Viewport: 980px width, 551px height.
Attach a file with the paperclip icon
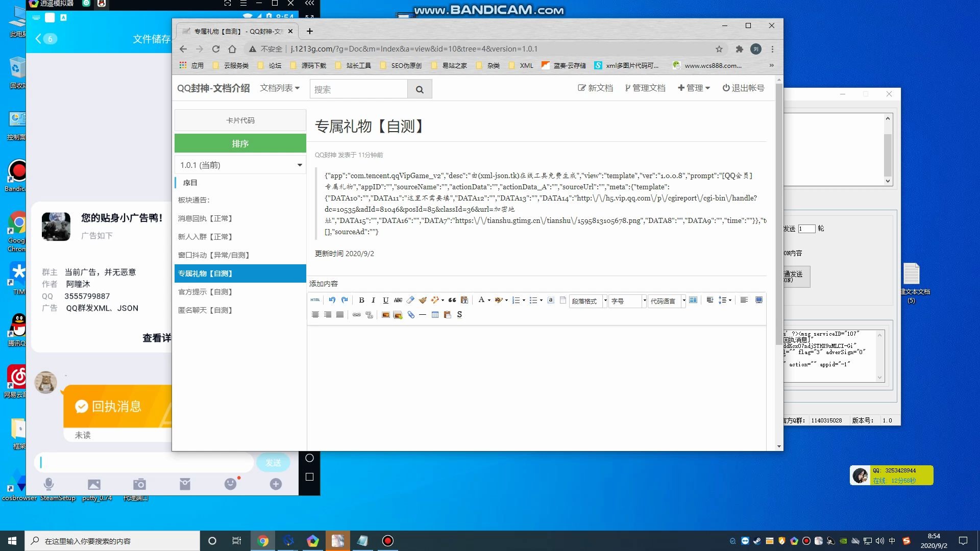pyautogui.click(x=411, y=315)
